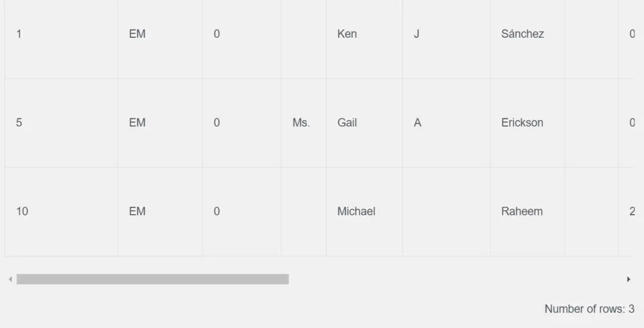
Task: Click middle initial J cell
Action: coord(446,34)
